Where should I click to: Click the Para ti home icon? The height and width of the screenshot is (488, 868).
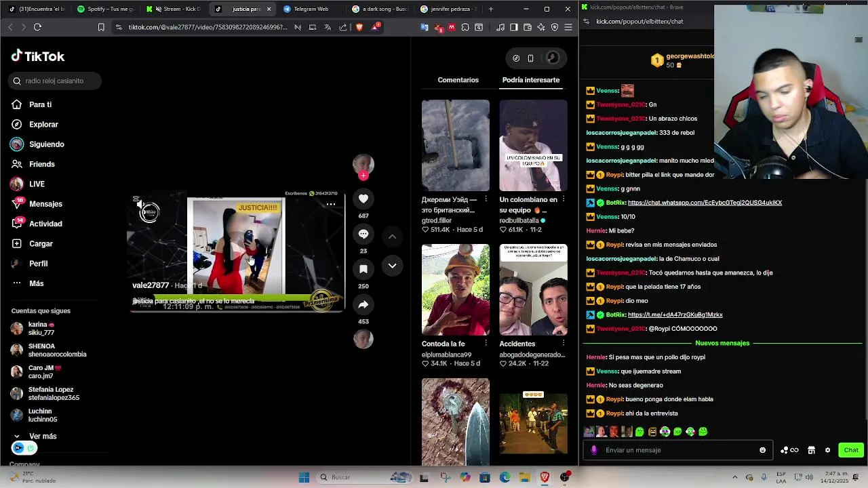pos(17,104)
